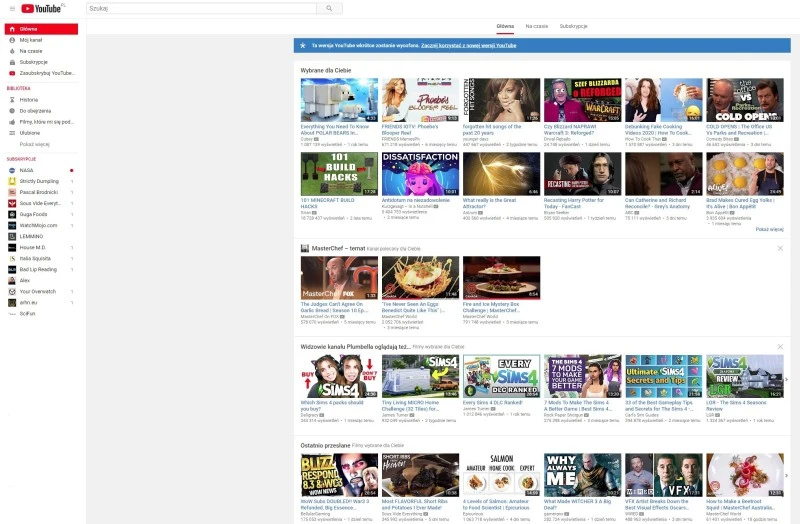Play polar bears Minecraft video thumbnail
The image size is (800, 524).
[x=339, y=100]
